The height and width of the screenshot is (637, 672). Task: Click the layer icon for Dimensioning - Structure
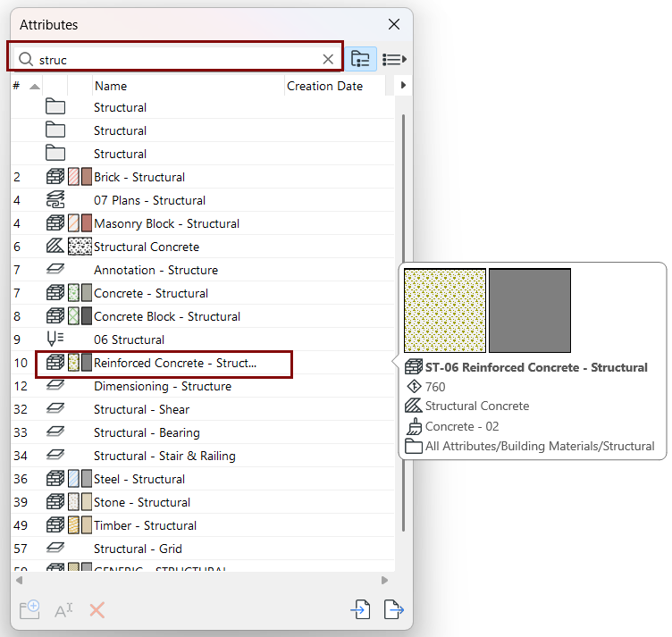click(x=55, y=385)
